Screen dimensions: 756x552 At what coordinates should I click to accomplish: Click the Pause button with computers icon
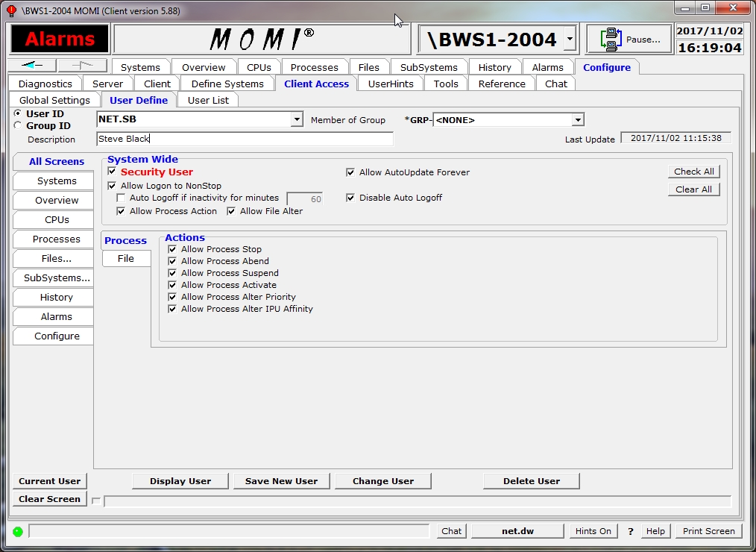[x=629, y=39]
